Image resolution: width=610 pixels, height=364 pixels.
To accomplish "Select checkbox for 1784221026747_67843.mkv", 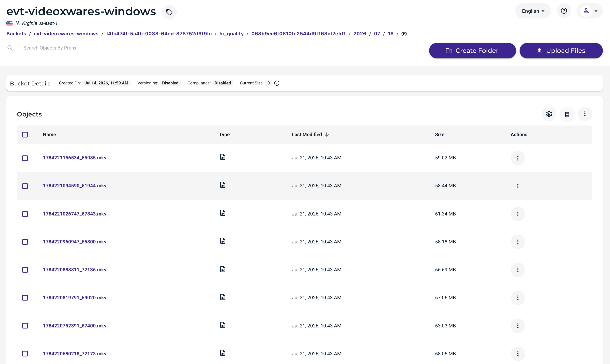I will (x=25, y=214).
